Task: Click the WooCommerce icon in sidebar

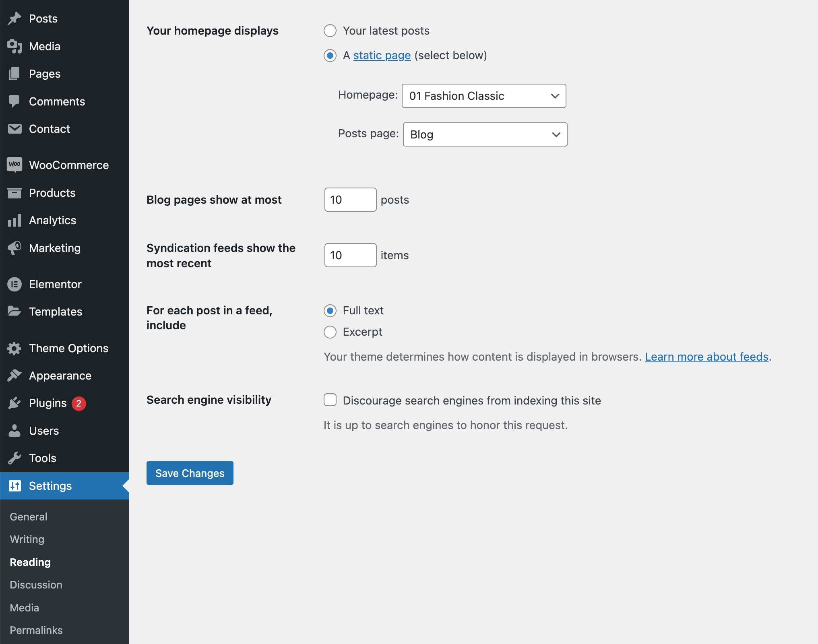Action: (14, 165)
